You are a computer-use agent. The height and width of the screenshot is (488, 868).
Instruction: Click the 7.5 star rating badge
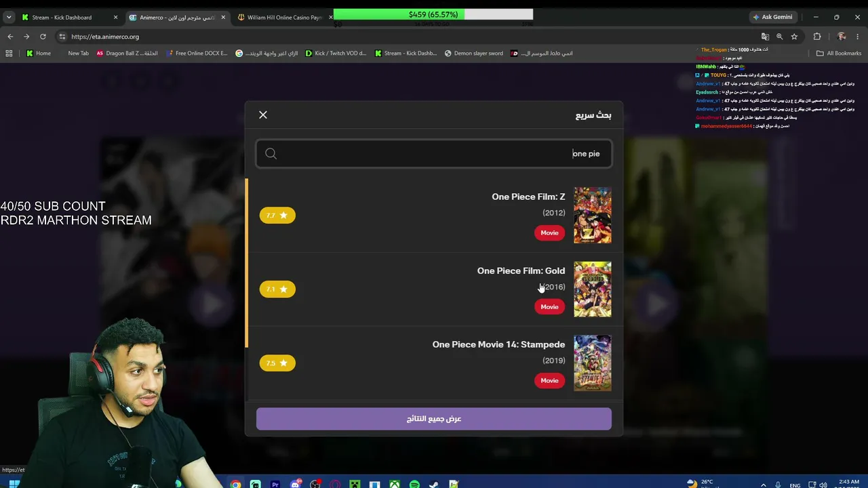click(x=277, y=363)
